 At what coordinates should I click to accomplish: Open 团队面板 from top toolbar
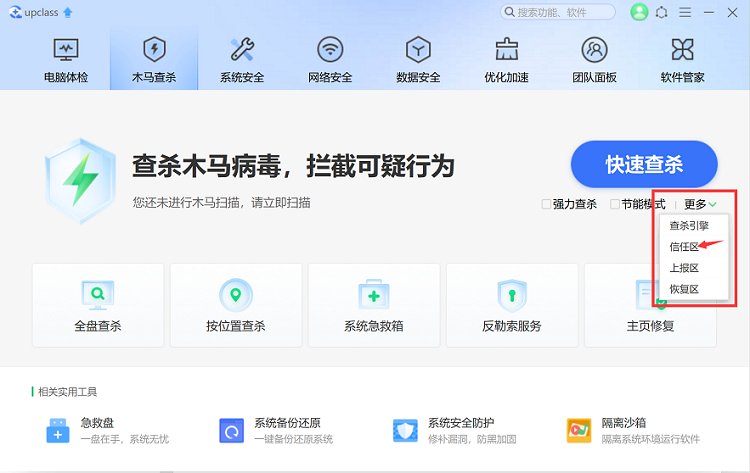coord(594,58)
